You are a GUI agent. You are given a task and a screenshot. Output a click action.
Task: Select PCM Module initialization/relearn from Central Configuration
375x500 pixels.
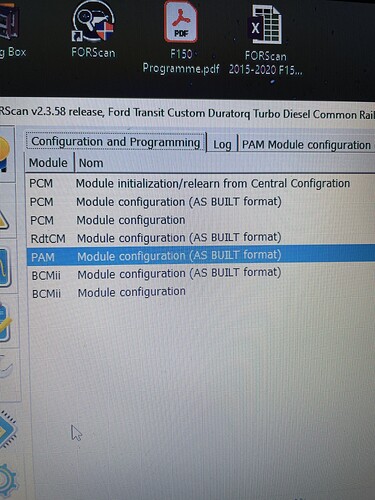click(201, 183)
